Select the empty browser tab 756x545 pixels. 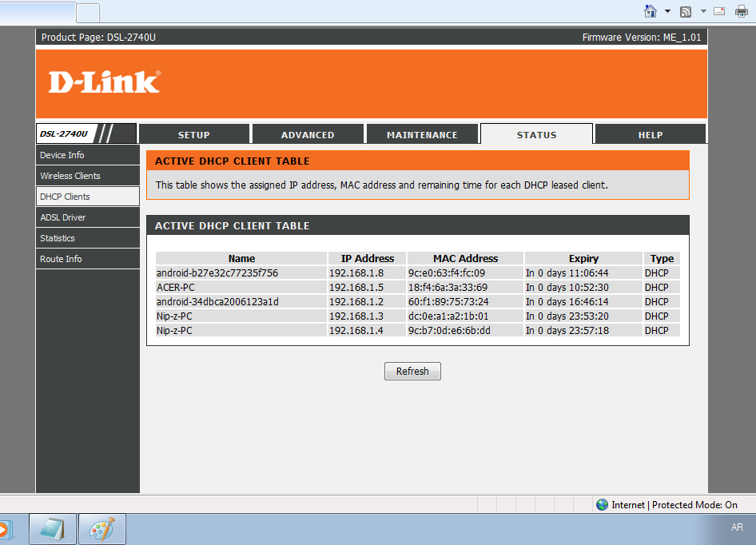point(88,13)
